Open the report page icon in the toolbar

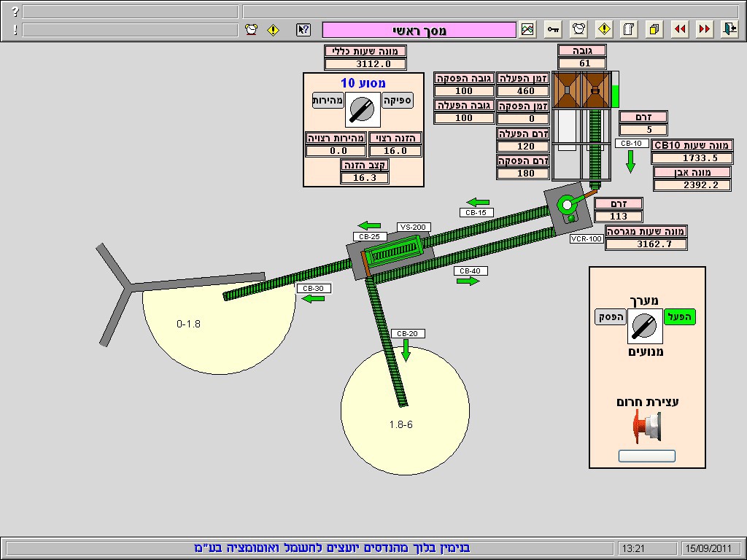[x=629, y=29]
